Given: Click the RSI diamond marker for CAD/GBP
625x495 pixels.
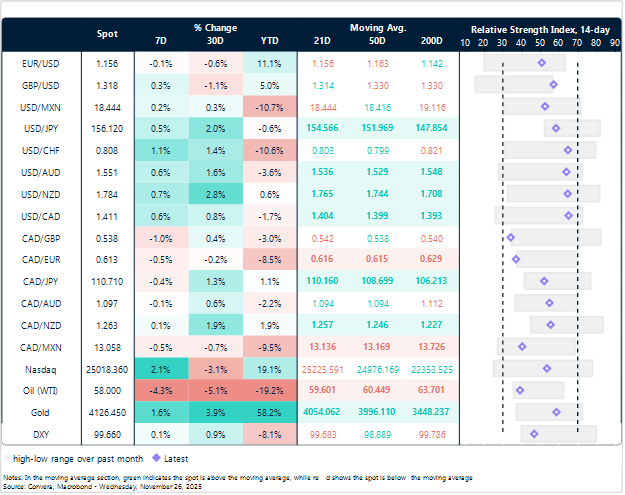Looking at the screenshot, I should click(511, 237).
